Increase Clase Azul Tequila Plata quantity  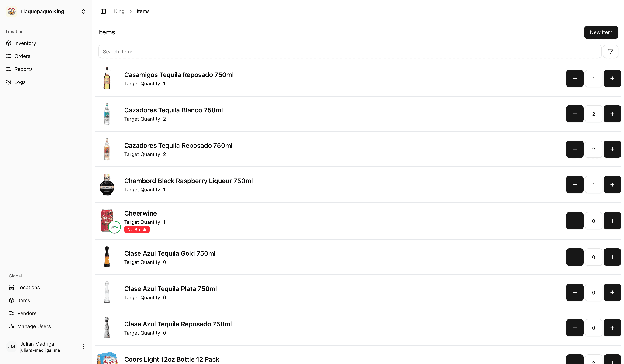click(612, 293)
